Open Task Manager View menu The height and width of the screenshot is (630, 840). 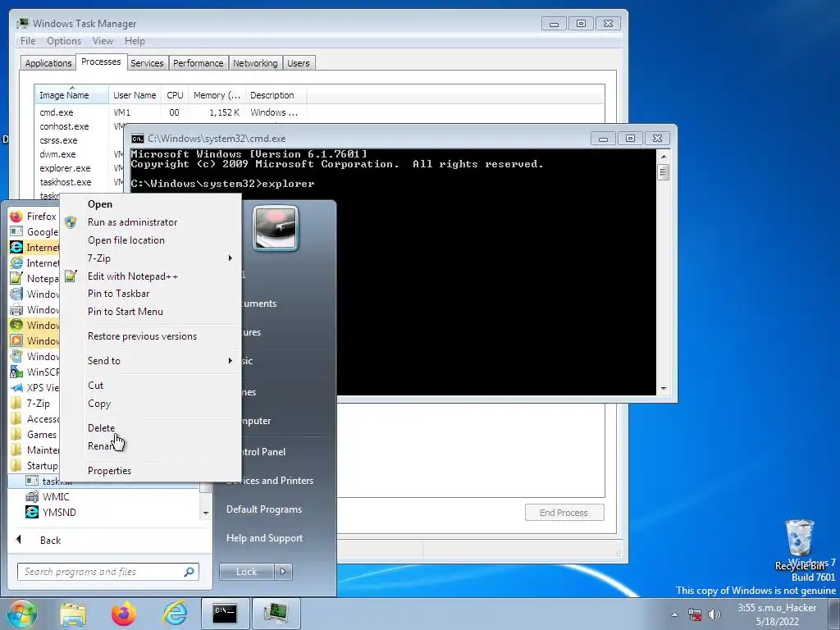click(x=103, y=41)
